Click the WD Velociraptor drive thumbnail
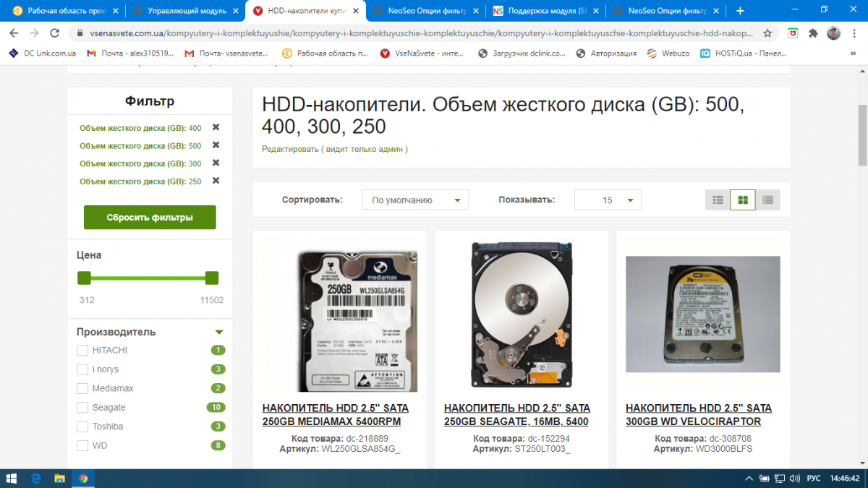 703,314
